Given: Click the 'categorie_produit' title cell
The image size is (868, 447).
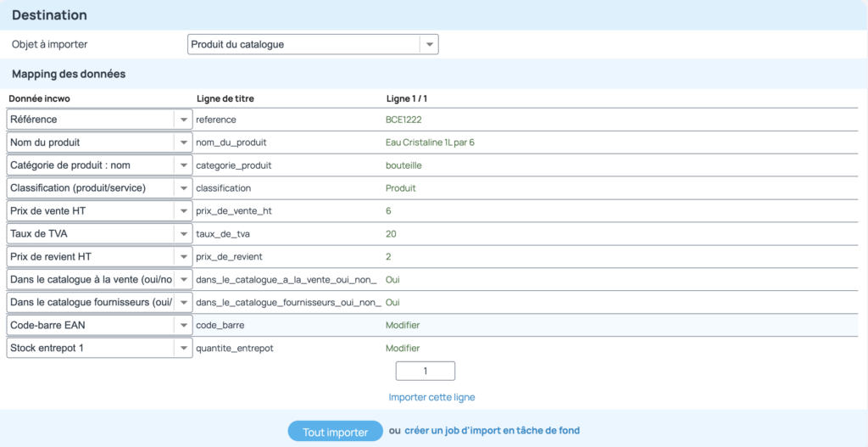Looking at the screenshot, I should [x=234, y=165].
